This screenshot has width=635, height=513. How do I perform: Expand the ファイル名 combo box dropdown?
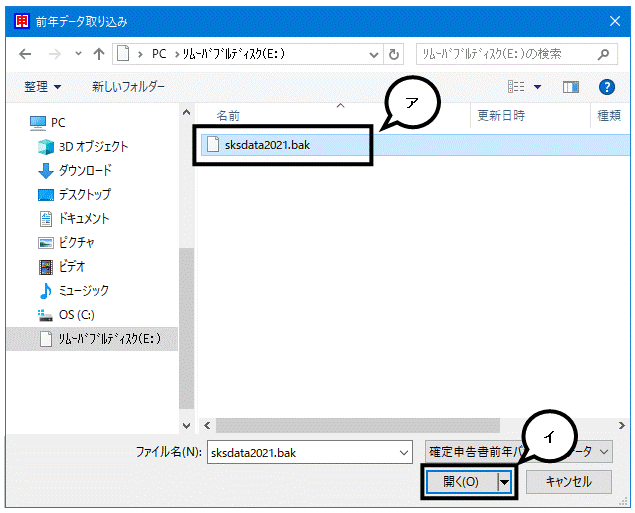click(404, 453)
